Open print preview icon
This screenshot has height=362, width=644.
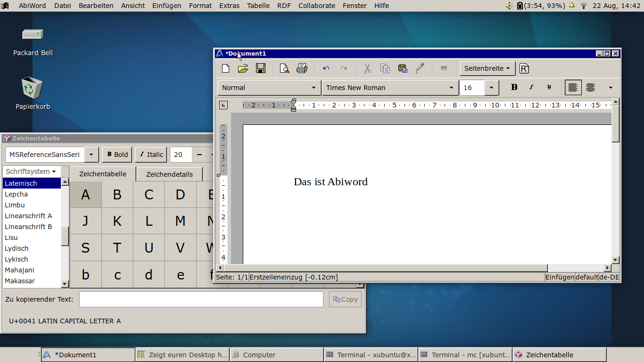coord(284,68)
